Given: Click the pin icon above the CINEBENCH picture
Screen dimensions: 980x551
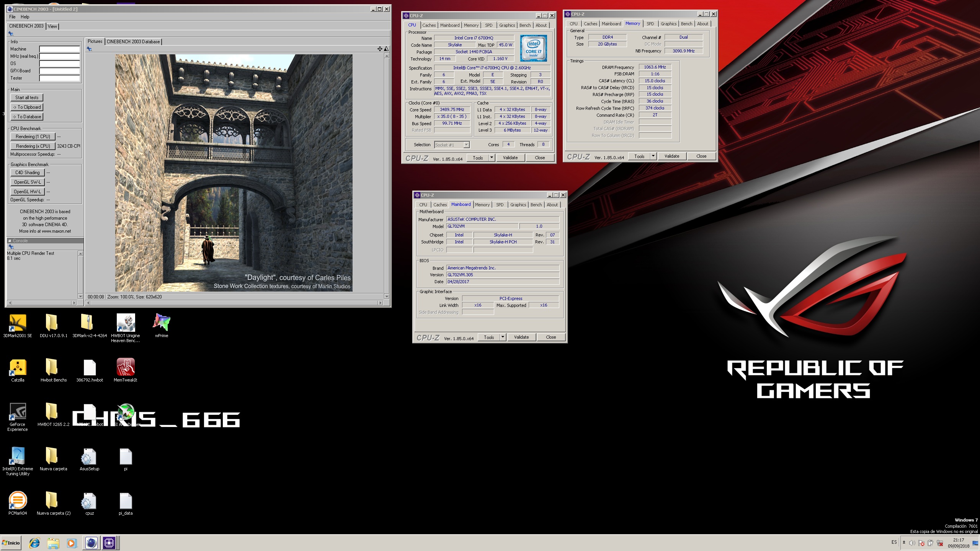Looking at the screenshot, I should [89, 49].
